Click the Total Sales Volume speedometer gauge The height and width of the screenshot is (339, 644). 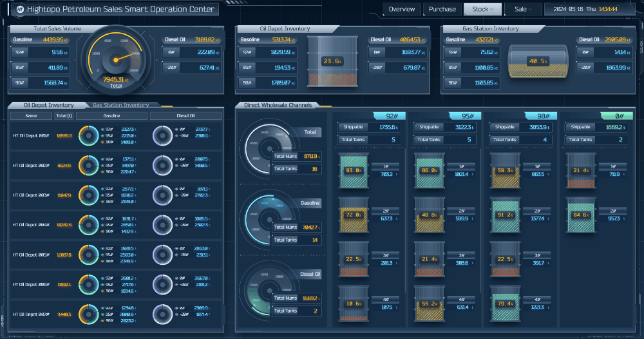pos(116,60)
